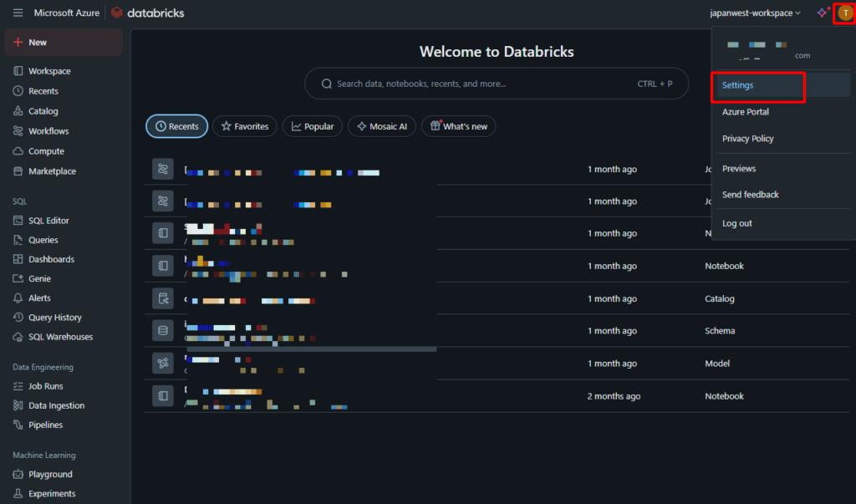The height and width of the screenshot is (504, 856).
Task: Open the Mosaic AI tab
Action: (x=381, y=126)
